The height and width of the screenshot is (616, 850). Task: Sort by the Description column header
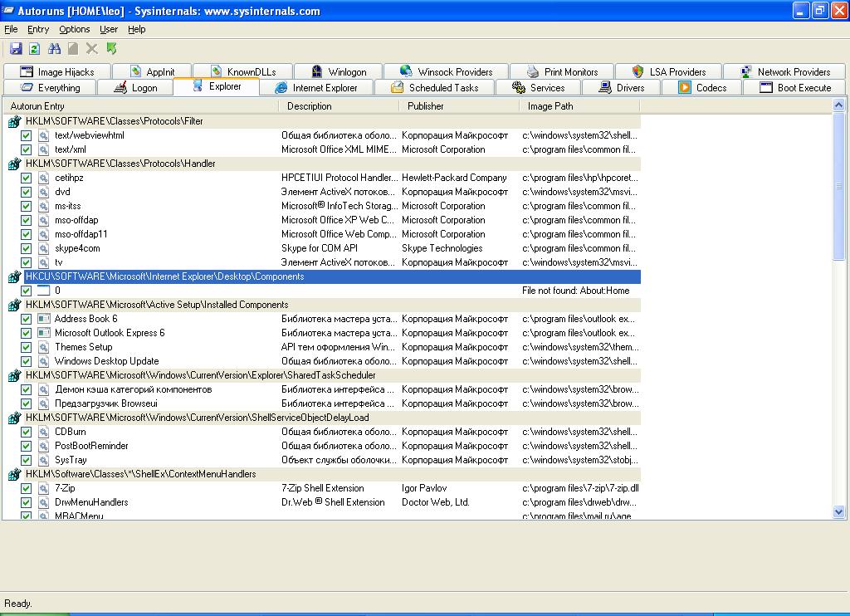(x=339, y=106)
